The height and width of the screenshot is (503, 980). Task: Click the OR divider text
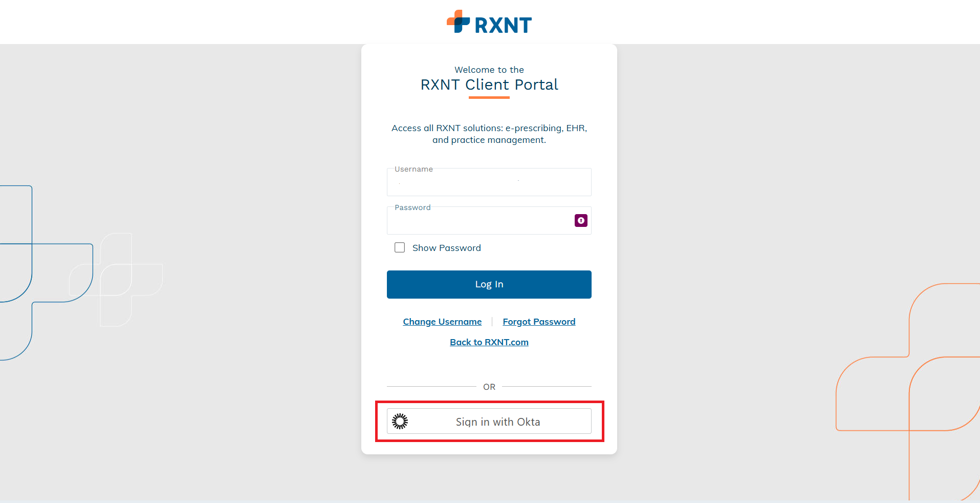pos(489,387)
